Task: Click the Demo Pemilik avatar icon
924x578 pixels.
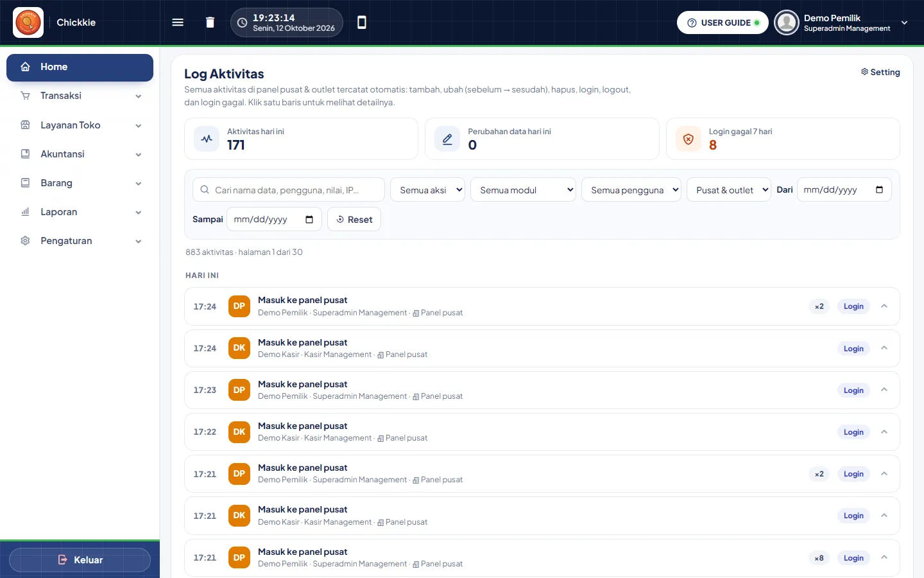Action: (787, 22)
